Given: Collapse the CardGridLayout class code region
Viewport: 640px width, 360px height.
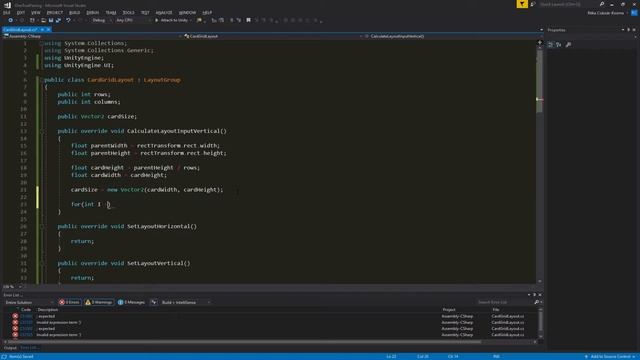Looking at the screenshot, I should 42,80.
